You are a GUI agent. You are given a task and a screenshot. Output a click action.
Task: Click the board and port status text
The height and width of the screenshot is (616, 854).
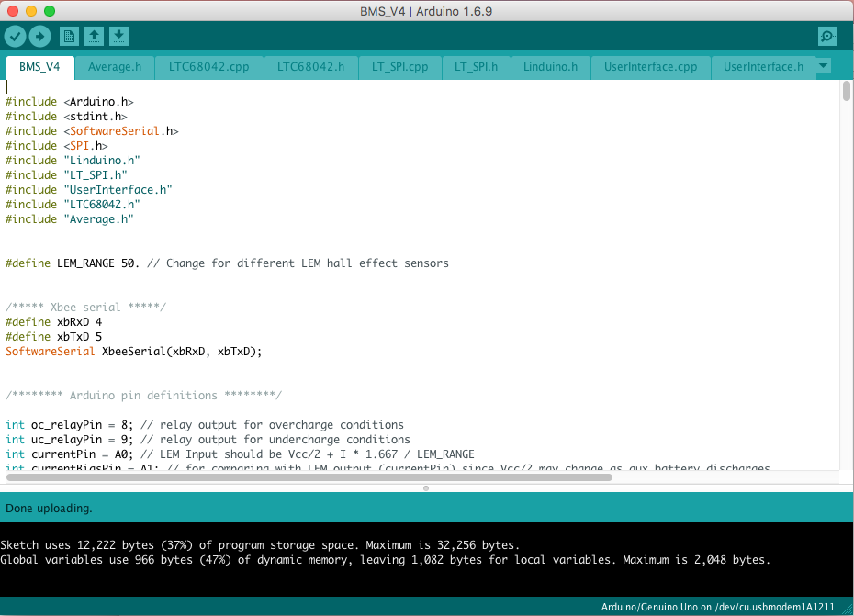[x=718, y=608]
